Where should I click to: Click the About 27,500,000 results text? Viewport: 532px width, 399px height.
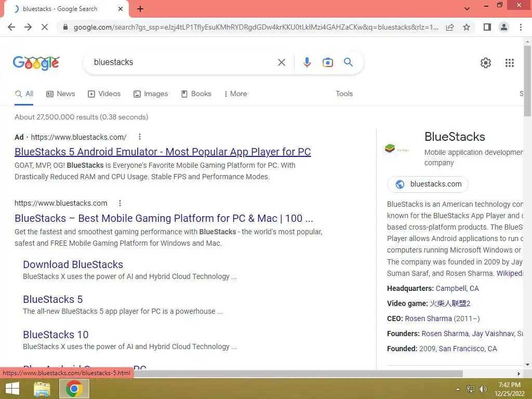click(x=82, y=117)
